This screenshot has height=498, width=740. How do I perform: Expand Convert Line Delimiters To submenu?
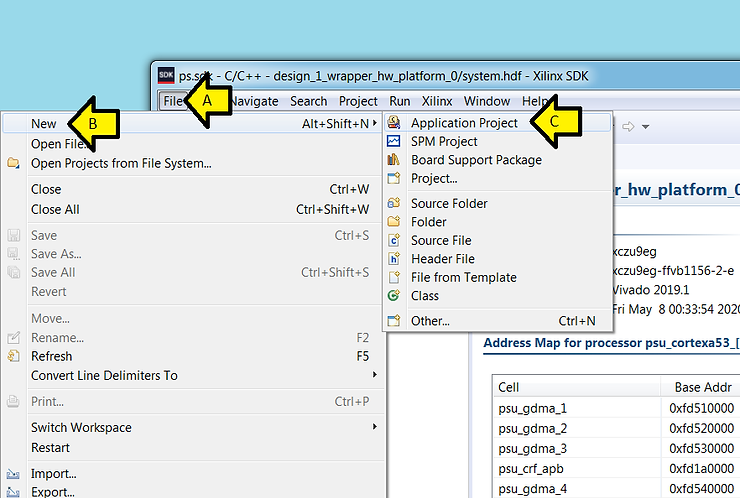[x=375, y=375]
